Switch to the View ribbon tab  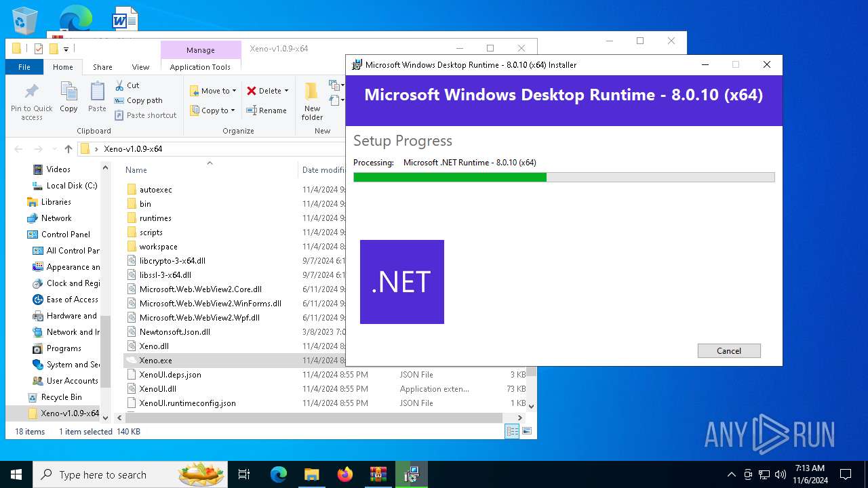(140, 67)
